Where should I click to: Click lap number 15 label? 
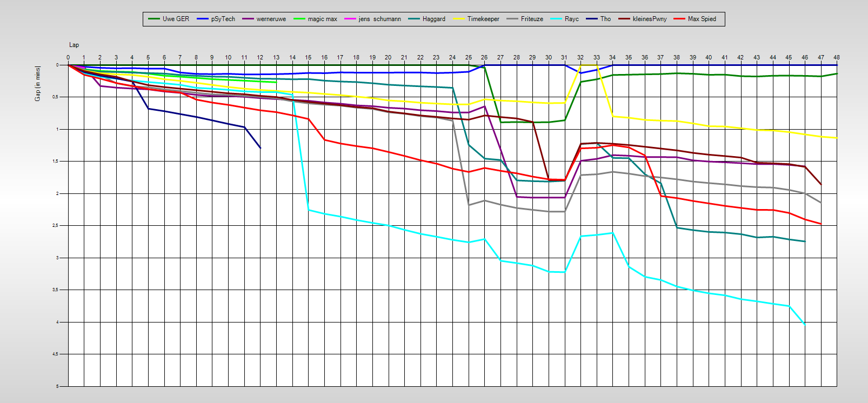click(x=308, y=57)
